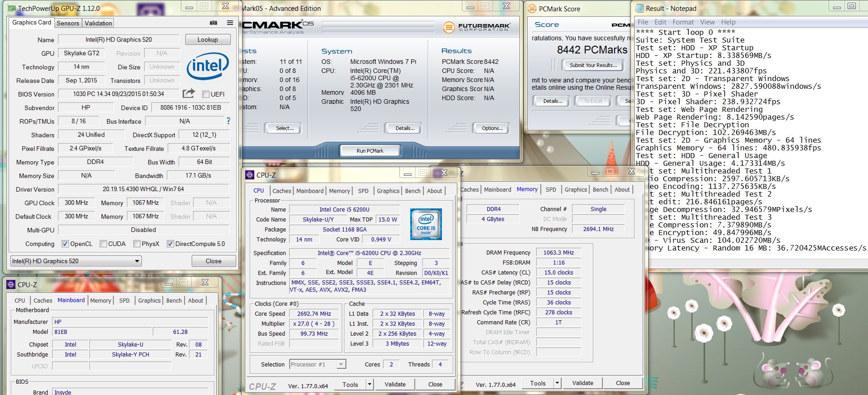Click the GPU name field Intel HD Graphics 520
The width and height of the screenshot is (868, 395).
pos(119,39)
